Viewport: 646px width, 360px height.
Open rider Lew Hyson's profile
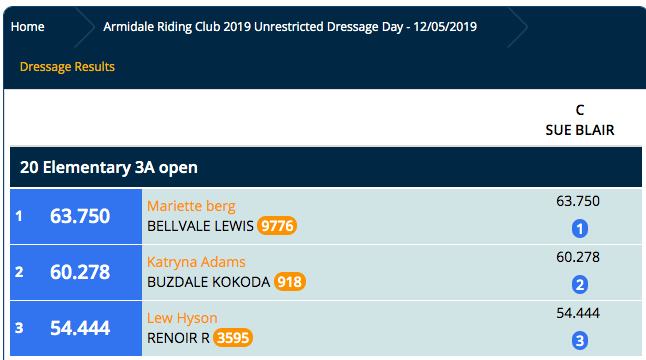coord(182,318)
